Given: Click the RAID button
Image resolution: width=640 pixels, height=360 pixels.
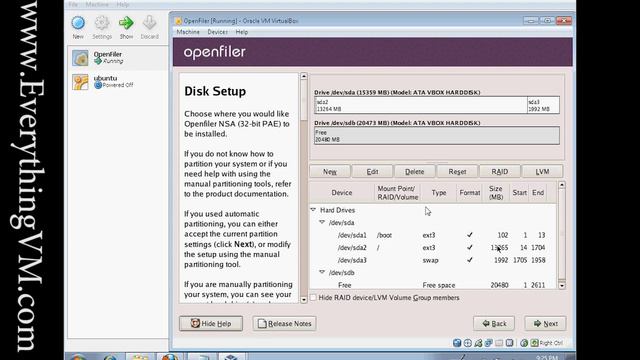Looking at the screenshot, I should click(x=500, y=171).
